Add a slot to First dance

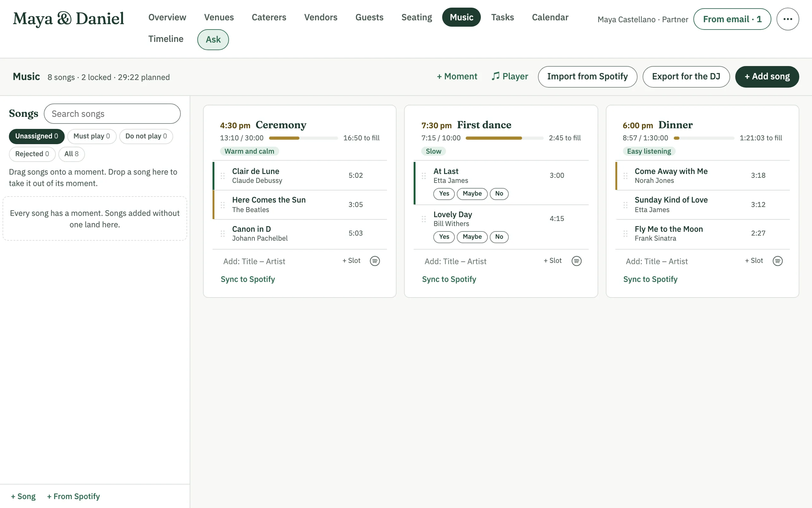pos(552,261)
